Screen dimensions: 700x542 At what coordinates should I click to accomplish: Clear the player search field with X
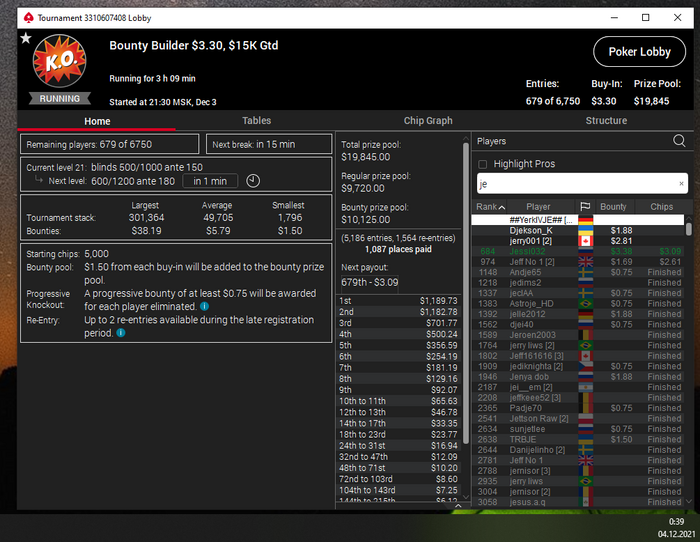coord(681,183)
